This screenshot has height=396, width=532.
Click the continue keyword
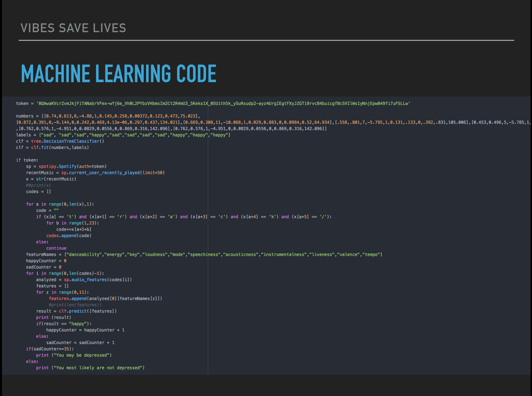click(x=56, y=248)
